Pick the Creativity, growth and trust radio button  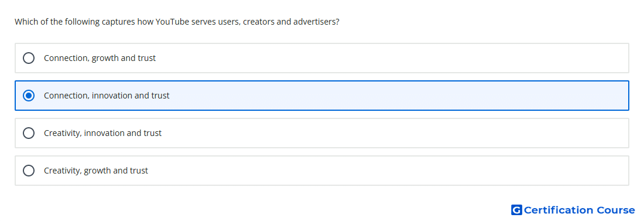[29, 171]
